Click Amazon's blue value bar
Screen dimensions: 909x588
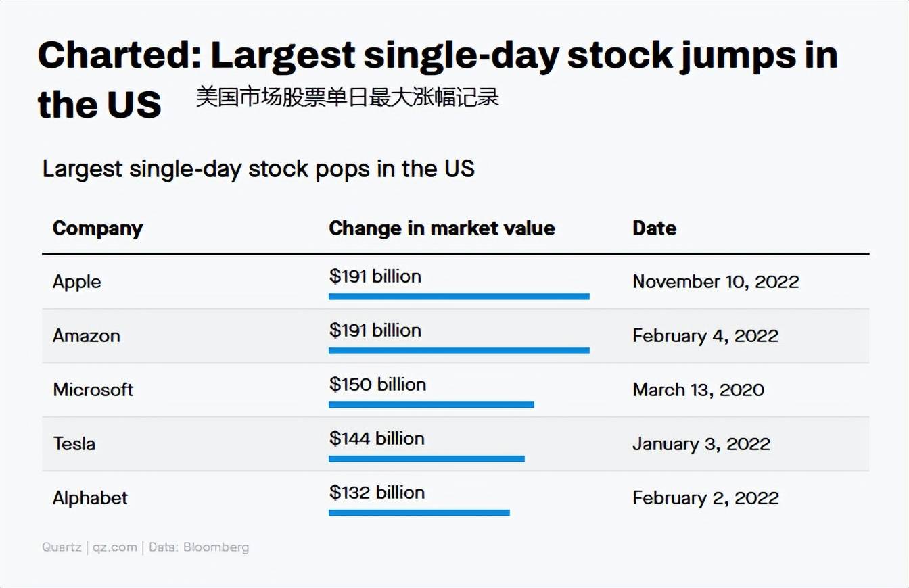(x=459, y=350)
